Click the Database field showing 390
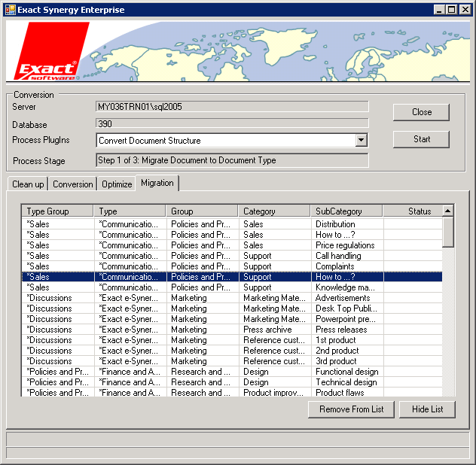 232,123
